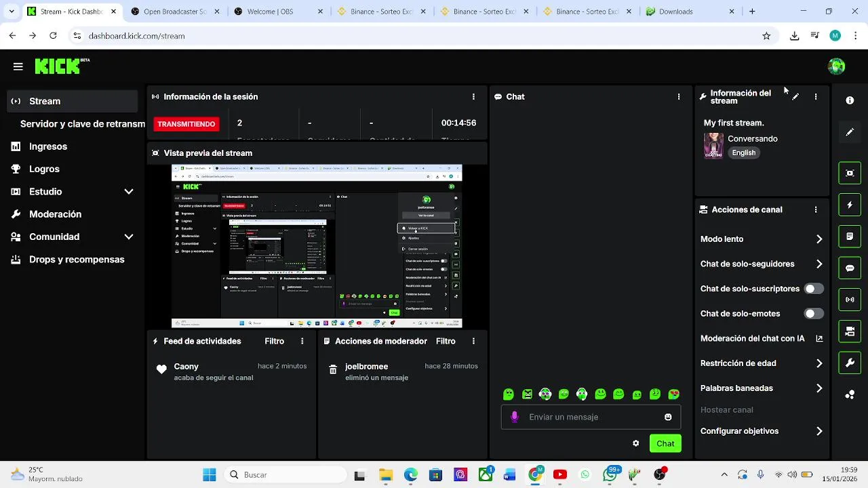
Task: Open browser tab search dropdown arrow
Action: [x=11, y=12]
